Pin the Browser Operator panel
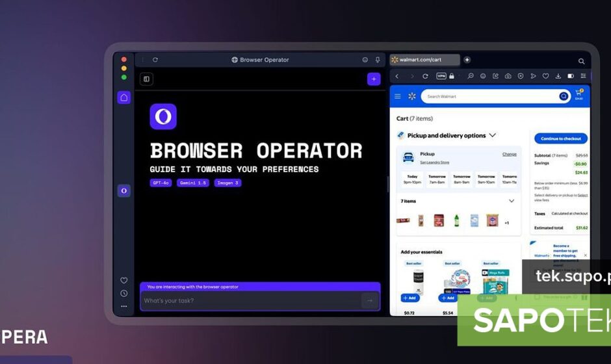Viewport: 611px width, 364px height. [x=378, y=60]
